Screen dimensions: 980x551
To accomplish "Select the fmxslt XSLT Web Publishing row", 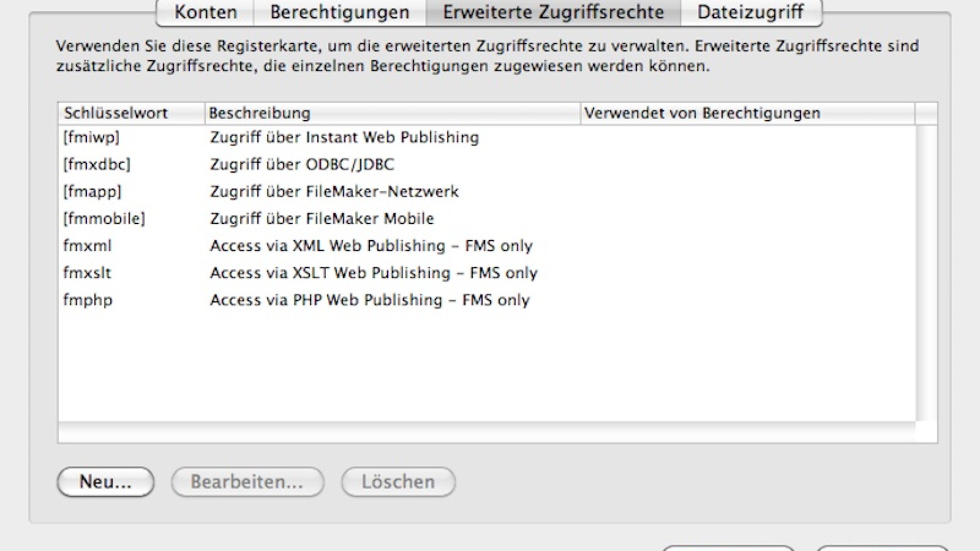I will click(306, 272).
